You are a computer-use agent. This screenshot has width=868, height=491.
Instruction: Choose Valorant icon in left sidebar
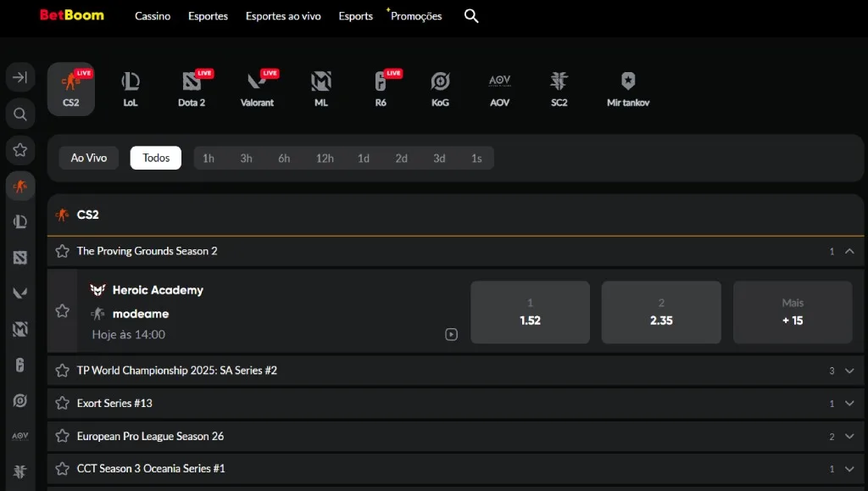[x=20, y=293]
